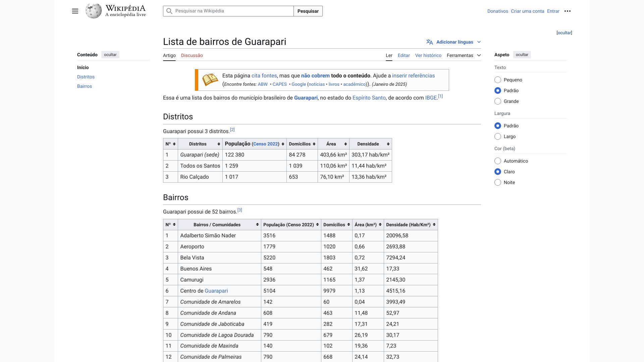Viewport: 644px width, 362px height.
Task: Click the Pesquisar search button
Action: [x=308, y=11]
